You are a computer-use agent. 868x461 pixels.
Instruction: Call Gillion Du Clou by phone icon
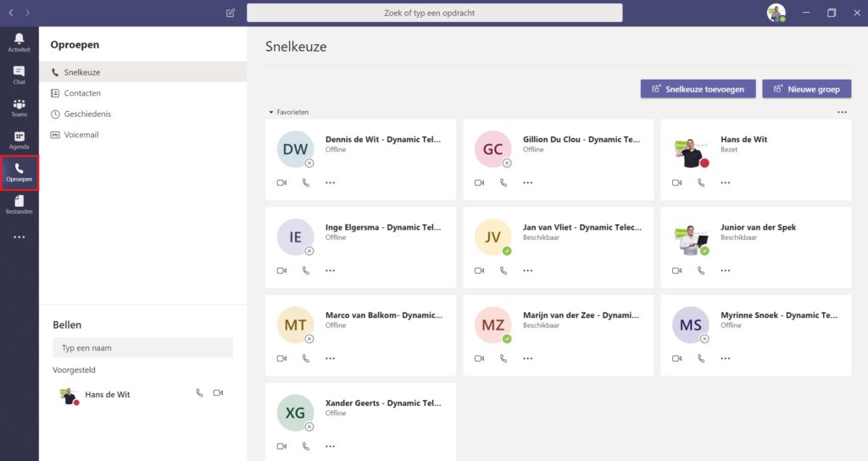pos(504,183)
